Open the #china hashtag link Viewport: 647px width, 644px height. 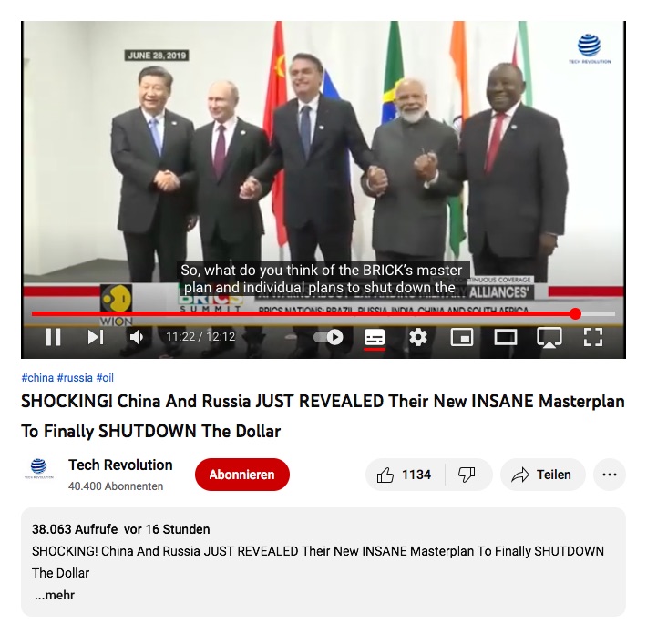coord(37,378)
